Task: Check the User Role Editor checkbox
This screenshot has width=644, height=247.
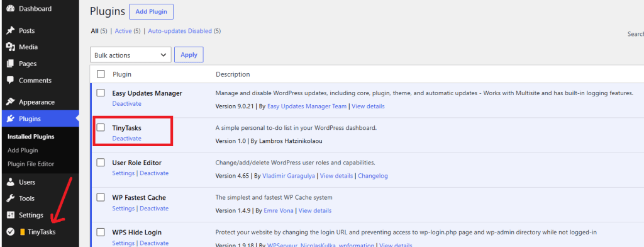Action: [x=101, y=162]
